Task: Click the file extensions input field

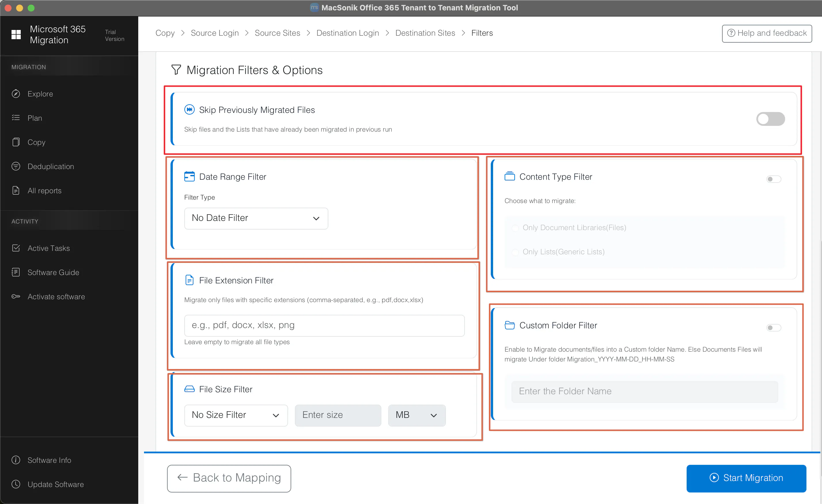Action: pyautogui.click(x=324, y=325)
